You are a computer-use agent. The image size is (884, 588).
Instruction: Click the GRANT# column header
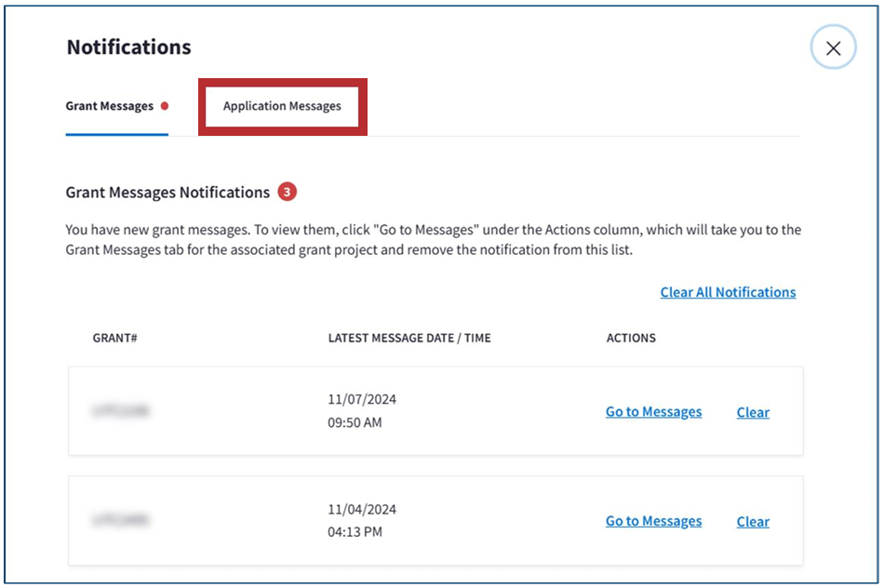pyautogui.click(x=115, y=338)
